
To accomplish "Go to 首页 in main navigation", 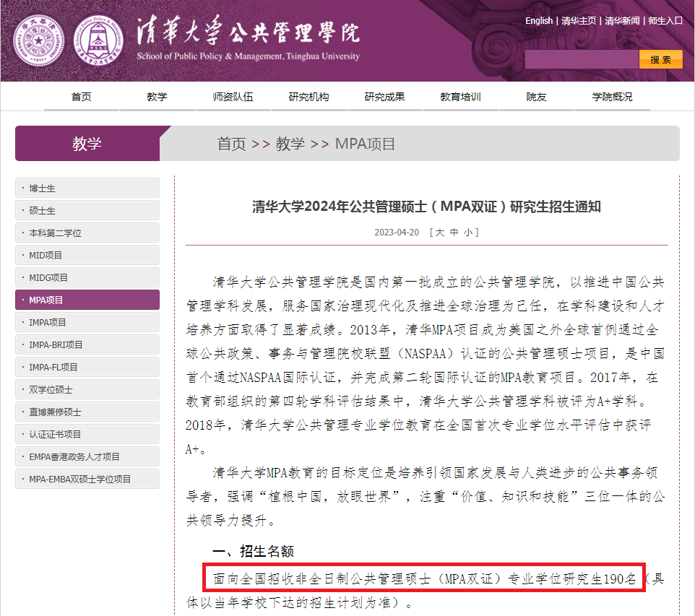I will coord(82,97).
